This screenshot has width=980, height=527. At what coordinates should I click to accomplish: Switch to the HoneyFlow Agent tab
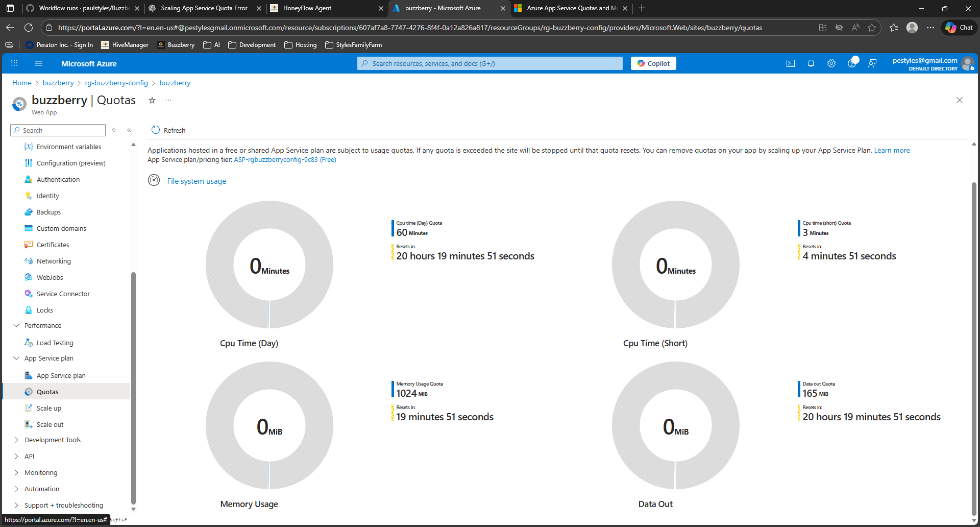click(327, 8)
